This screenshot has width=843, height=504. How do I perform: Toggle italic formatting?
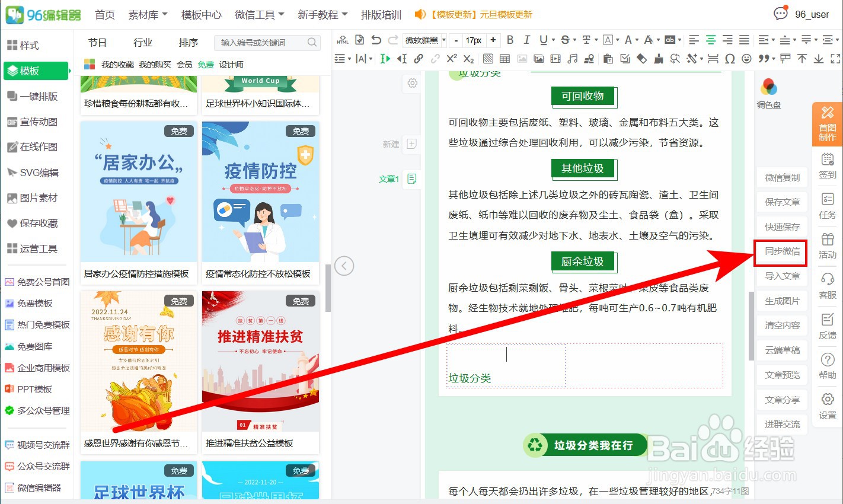point(526,40)
